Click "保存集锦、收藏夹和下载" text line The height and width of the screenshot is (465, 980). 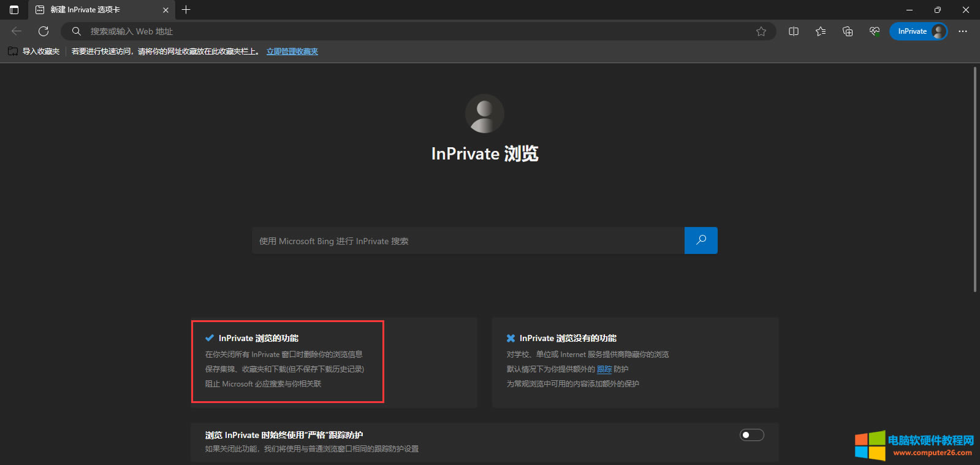coord(284,369)
